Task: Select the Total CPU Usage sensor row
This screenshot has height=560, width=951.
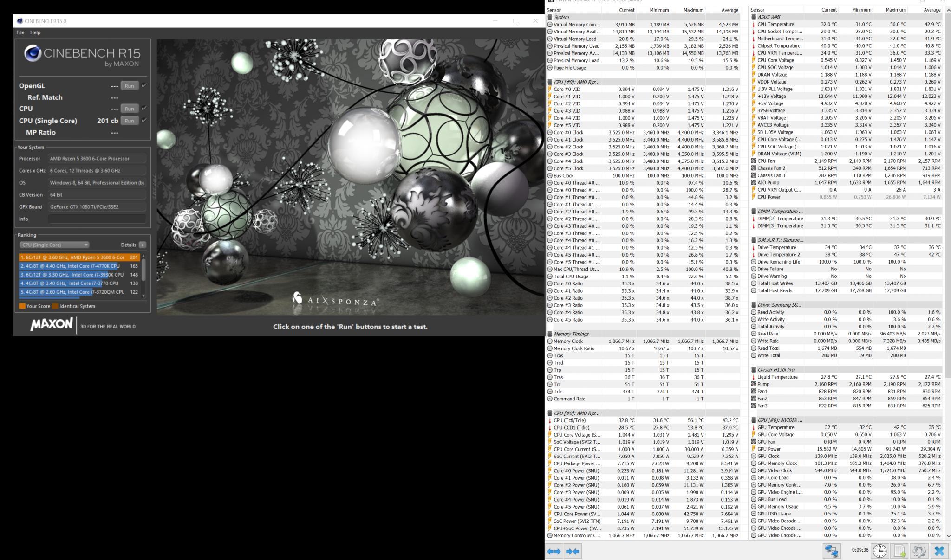Action: point(643,277)
